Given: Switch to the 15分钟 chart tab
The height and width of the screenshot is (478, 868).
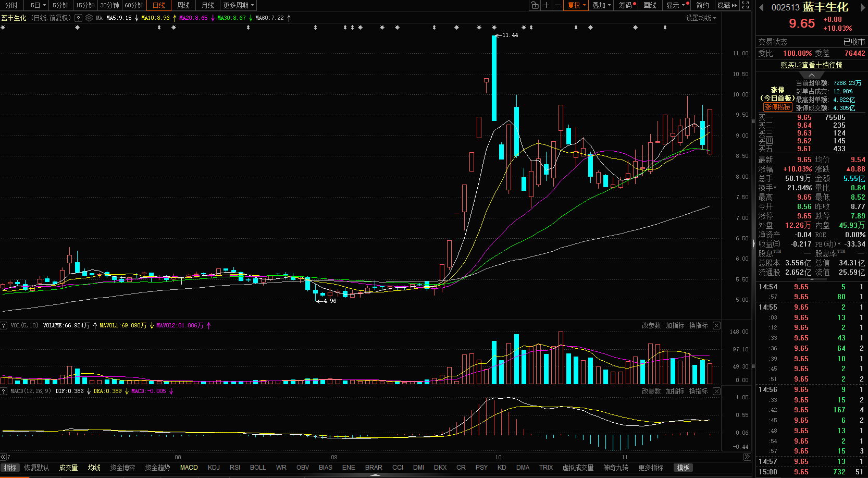Looking at the screenshot, I should pyautogui.click(x=85, y=5).
